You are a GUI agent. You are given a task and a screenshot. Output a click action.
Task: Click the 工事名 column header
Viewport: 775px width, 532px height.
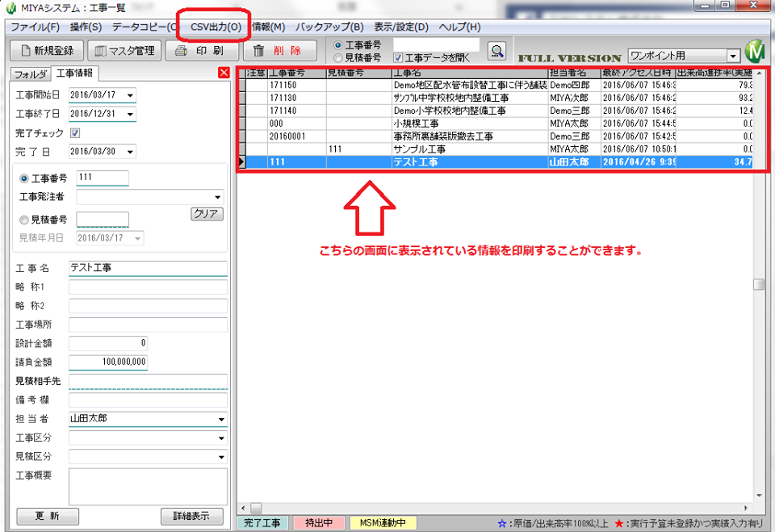[x=470, y=73]
